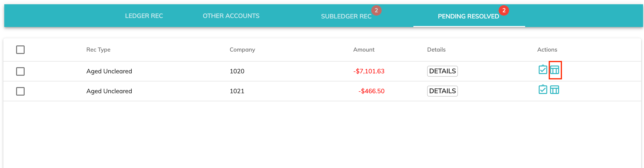Click the Pending Resolved red badge
This screenshot has height=168, width=644.
[x=504, y=10]
